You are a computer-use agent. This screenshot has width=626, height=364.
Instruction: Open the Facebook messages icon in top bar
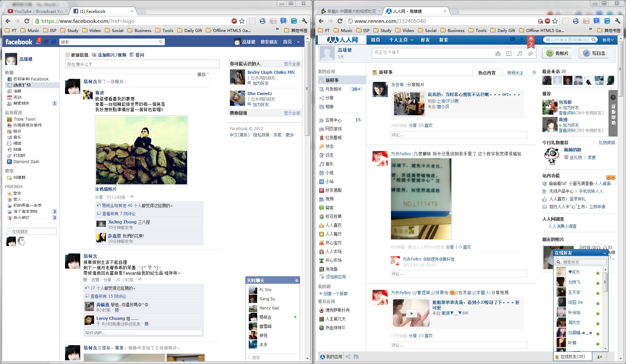tap(46, 42)
